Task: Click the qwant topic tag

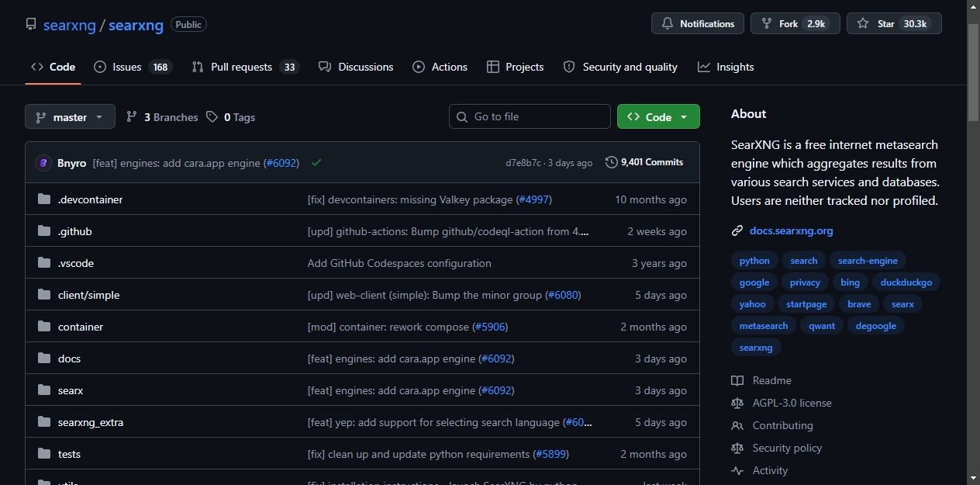Action: click(822, 326)
